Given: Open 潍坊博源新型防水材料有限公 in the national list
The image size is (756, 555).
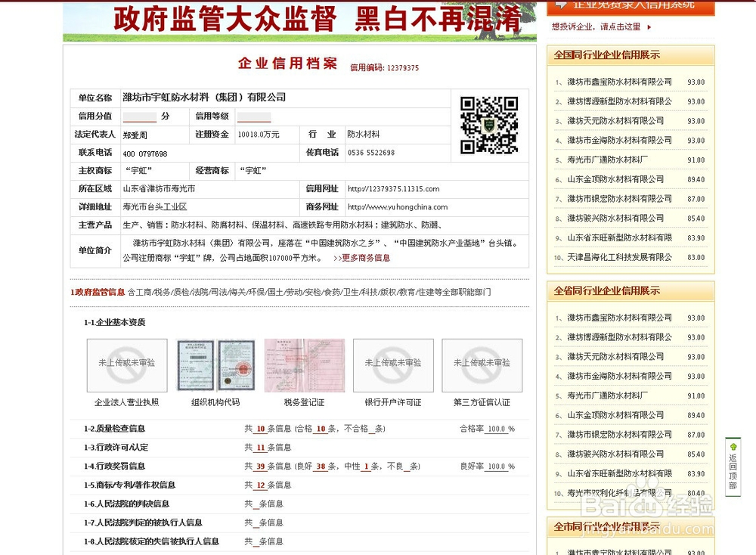Looking at the screenshot, I should tap(620, 102).
